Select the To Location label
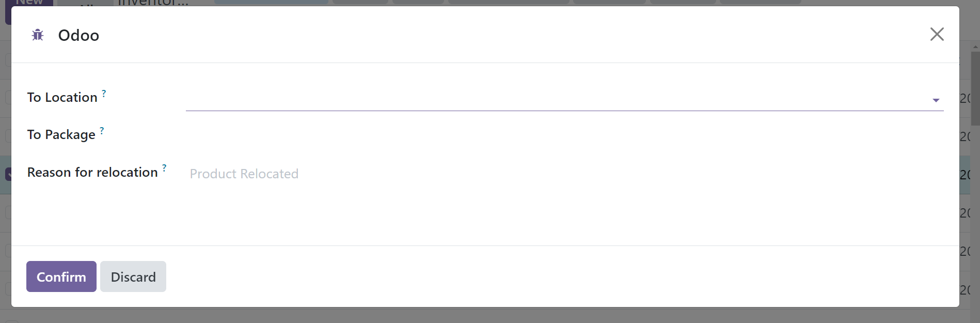This screenshot has height=323, width=980. tap(62, 97)
